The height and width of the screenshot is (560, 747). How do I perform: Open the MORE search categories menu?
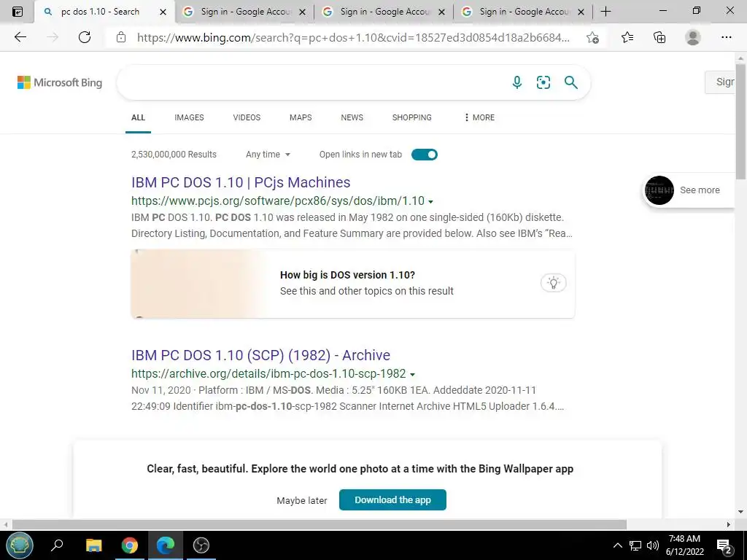coord(479,117)
